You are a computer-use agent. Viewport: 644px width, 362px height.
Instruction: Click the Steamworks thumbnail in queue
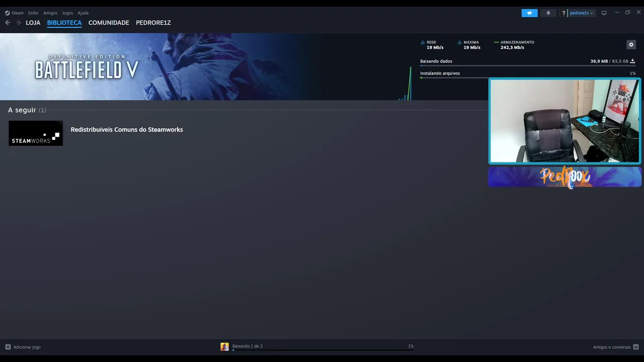pos(36,133)
